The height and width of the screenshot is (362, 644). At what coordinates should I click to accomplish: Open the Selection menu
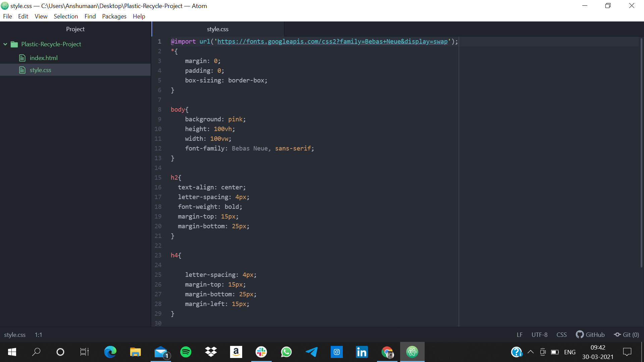point(66,16)
